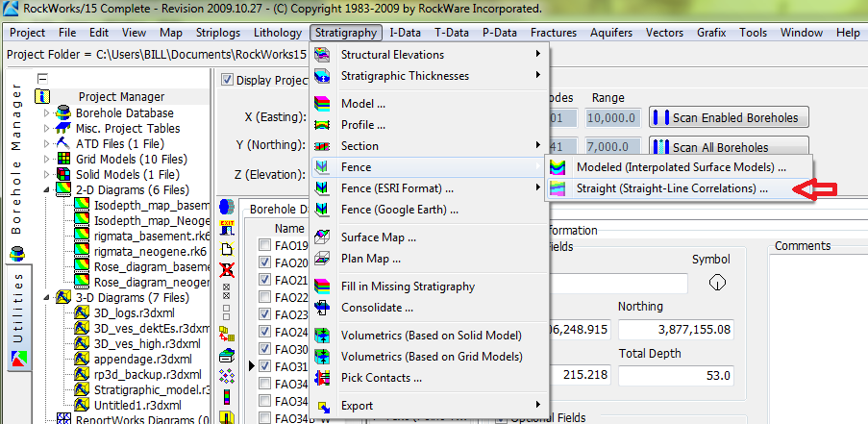Click the Borehole Database cylinder icon
The height and width of the screenshot is (424, 868).
63,112
